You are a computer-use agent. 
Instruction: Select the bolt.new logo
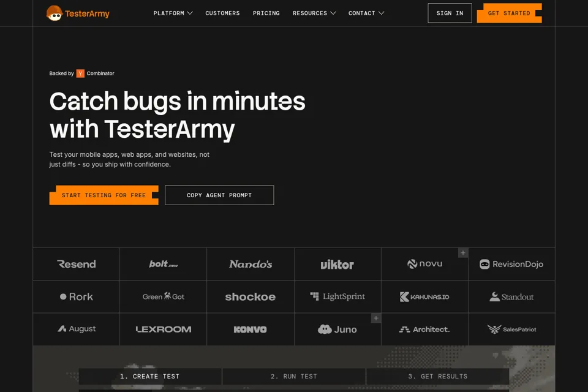[164, 264]
